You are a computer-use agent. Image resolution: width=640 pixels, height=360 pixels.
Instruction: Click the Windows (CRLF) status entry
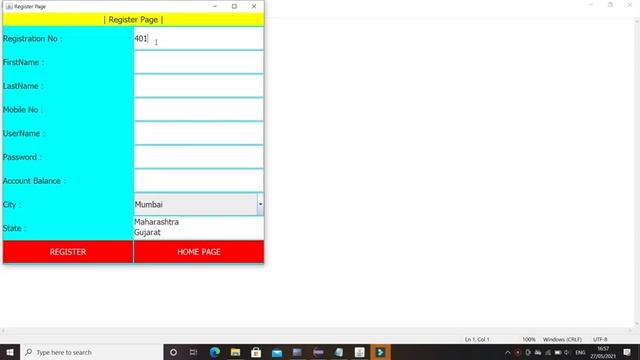click(562, 340)
